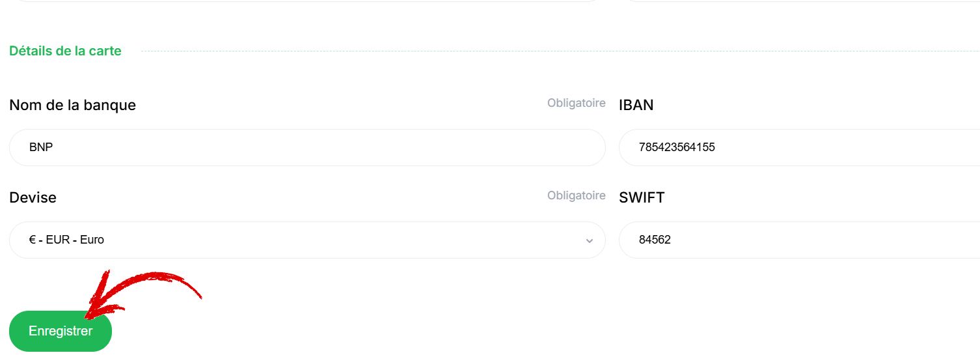Screen dimensions: 980x355
Task: Select the SWIFT input field
Action: coord(799,240)
